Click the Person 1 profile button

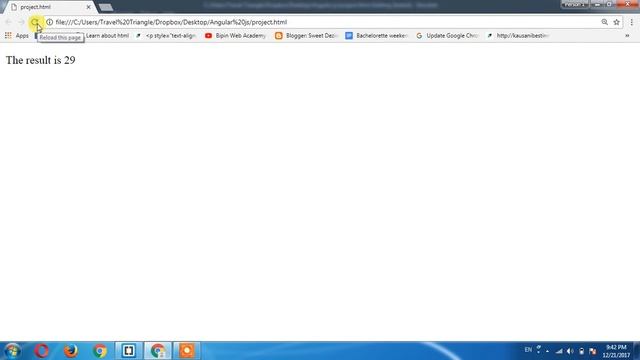574,4
